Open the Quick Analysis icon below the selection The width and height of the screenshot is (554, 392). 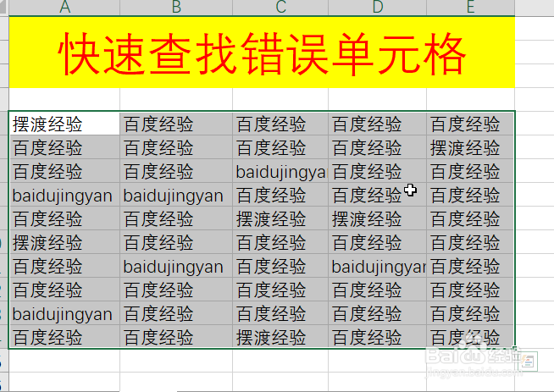pos(529,362)
